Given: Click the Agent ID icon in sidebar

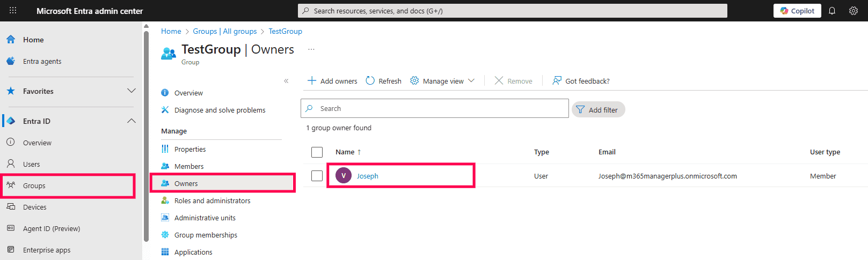Looking at the screenshot, I should pos(11,228).
